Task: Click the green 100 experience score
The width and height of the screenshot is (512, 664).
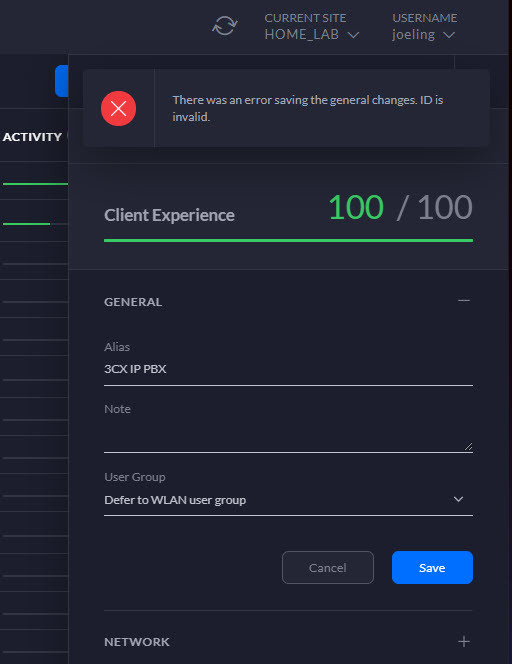Action: (356, 208)
